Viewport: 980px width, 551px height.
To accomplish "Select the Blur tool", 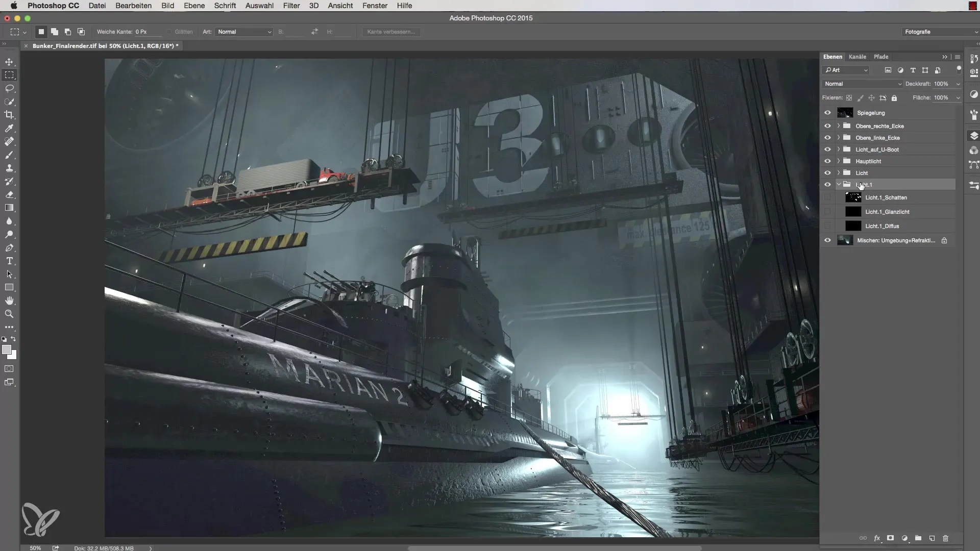I will click(9, 221).
